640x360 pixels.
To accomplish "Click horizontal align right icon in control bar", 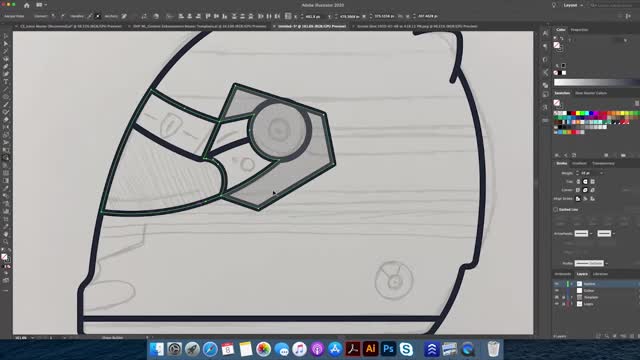I will click(x=198, y=16).
